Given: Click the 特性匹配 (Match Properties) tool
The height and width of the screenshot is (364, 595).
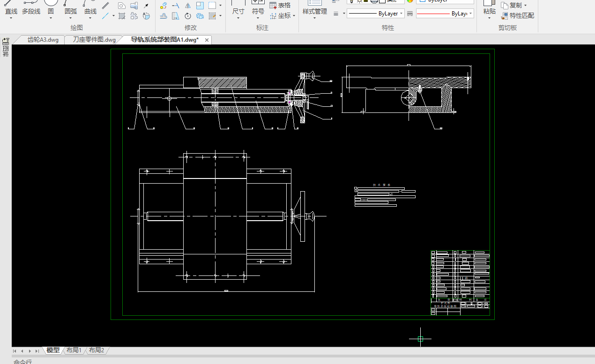Looking at the screenshot, I should (x=517, y=15).
